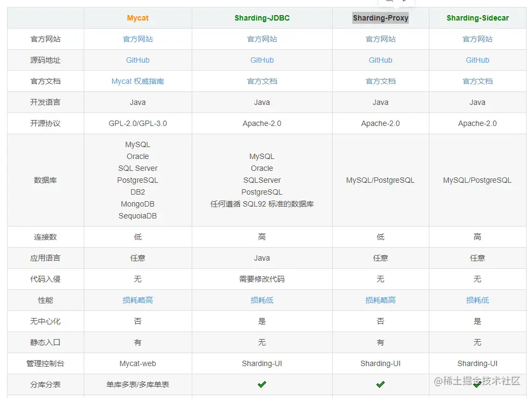Click DB2 in Mycat database list
The image size is (532, 398).
coord(138,192)
